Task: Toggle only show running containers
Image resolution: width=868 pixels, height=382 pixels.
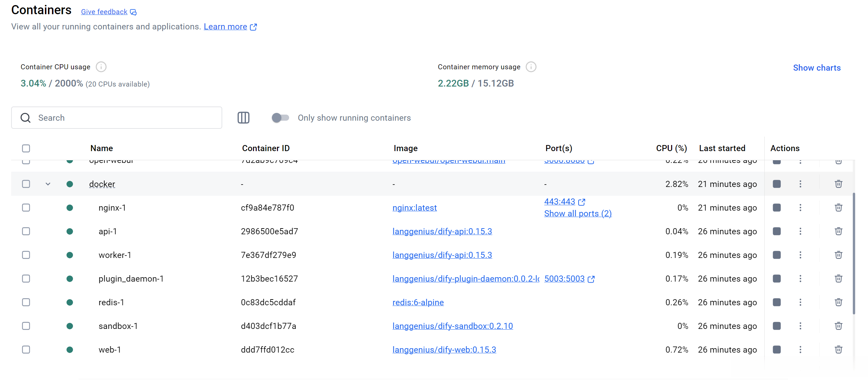Action: 280,118
